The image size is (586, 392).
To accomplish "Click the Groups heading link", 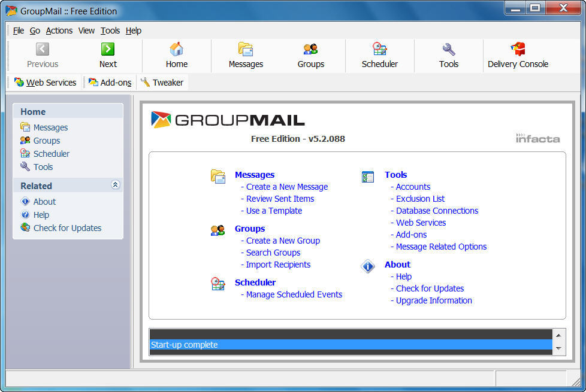I will (x=250, y=229).
